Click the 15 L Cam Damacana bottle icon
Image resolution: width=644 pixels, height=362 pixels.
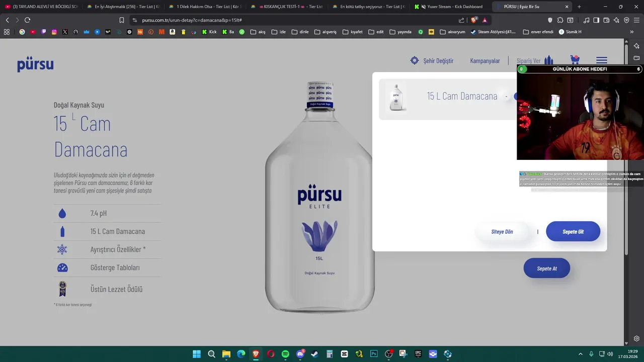[62, 231]
